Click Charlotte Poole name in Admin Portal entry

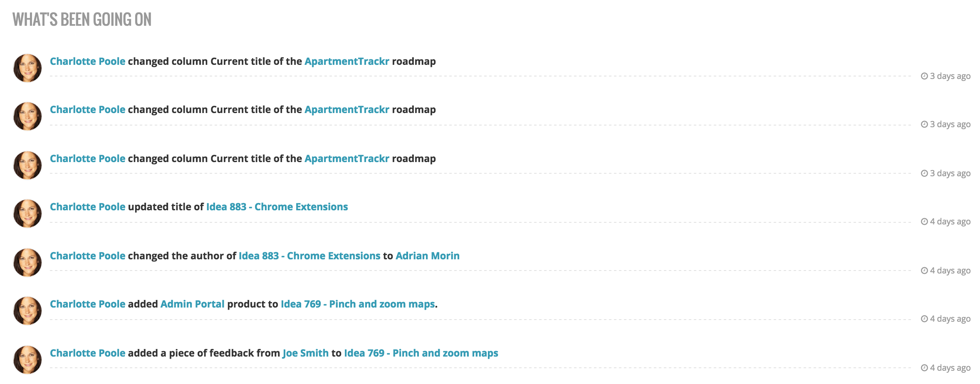click(87, 304)
